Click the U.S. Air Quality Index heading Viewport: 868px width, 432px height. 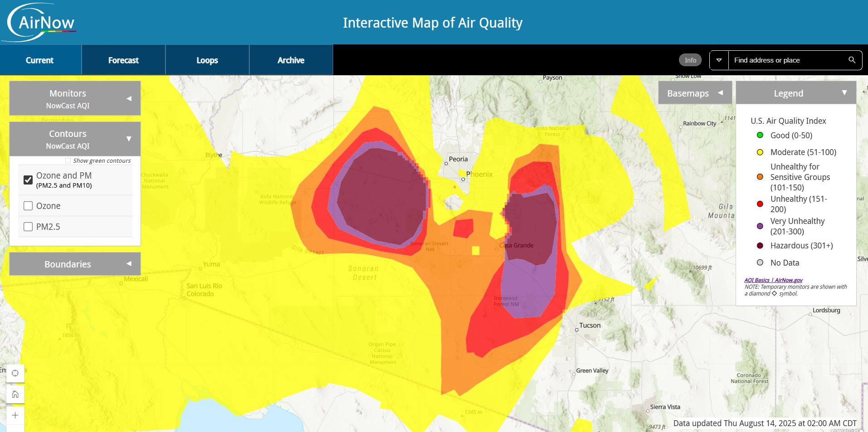coord(788,121)
